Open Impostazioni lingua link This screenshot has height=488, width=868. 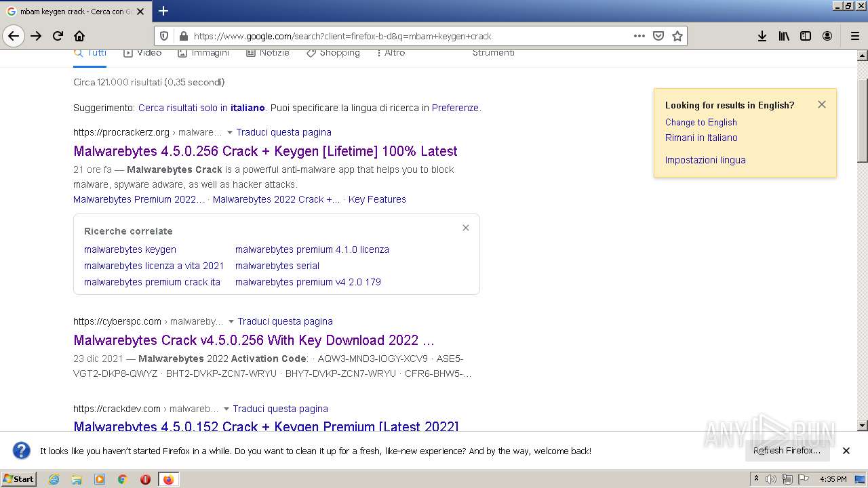pyautogui.click(x=705, y=160)
